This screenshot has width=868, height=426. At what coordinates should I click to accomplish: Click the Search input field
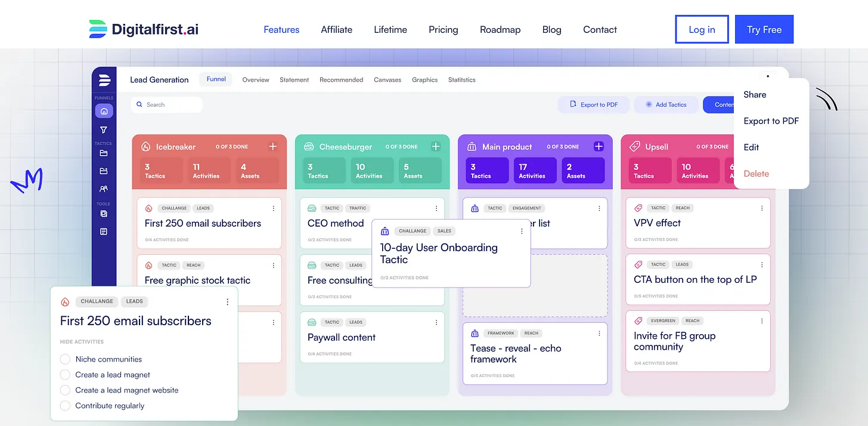click(167, 104)
